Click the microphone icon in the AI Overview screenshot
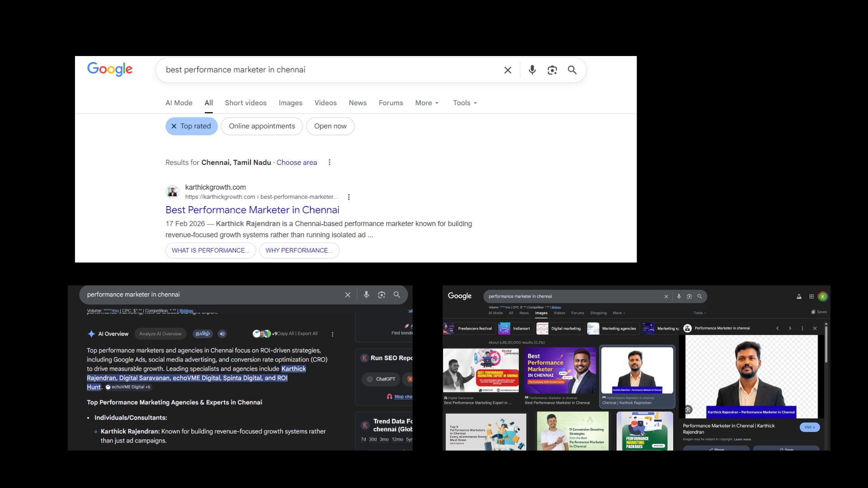 point(366,295)
